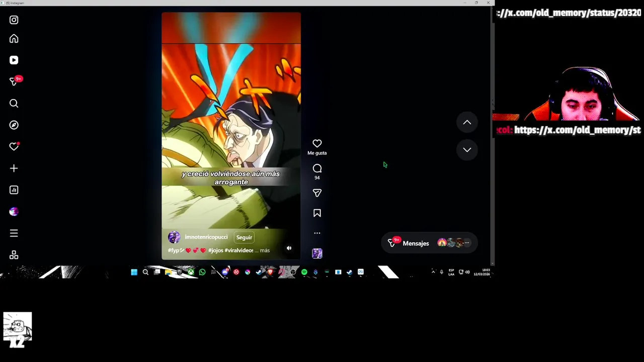Open Xbox app from the taskbar
The width and height of the screenshot is (644, 362).
(191, 272)
